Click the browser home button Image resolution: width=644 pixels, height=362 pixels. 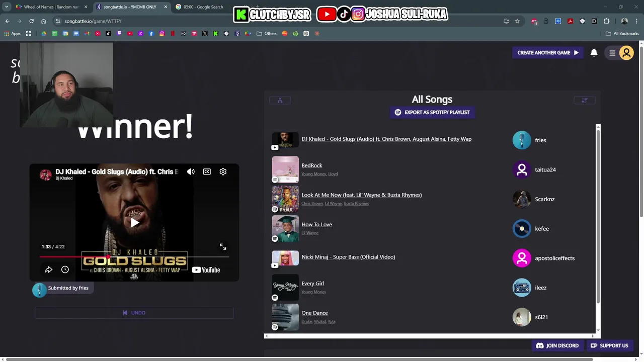coord(43,21)
